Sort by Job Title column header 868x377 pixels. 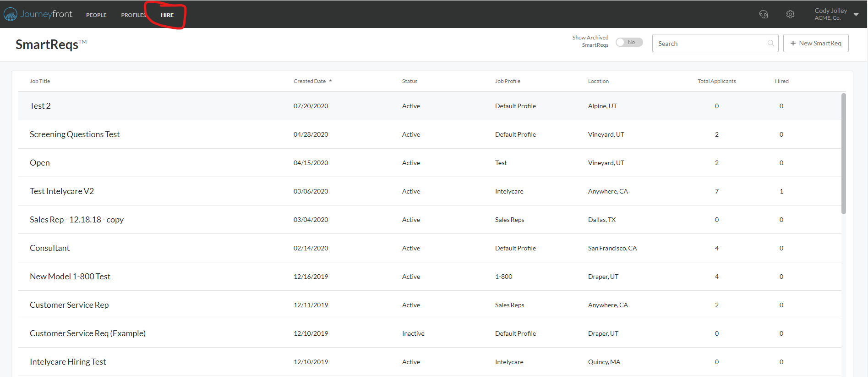pos(40,81)
